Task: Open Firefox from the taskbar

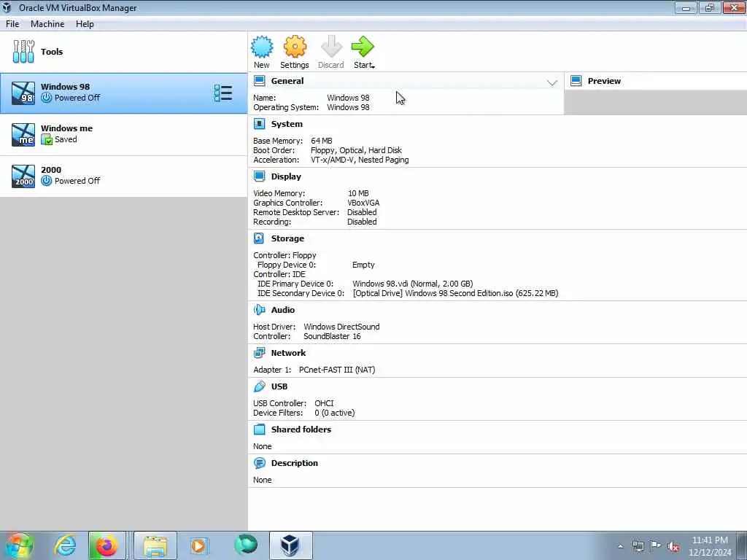Action: click(x=107, y=545)
